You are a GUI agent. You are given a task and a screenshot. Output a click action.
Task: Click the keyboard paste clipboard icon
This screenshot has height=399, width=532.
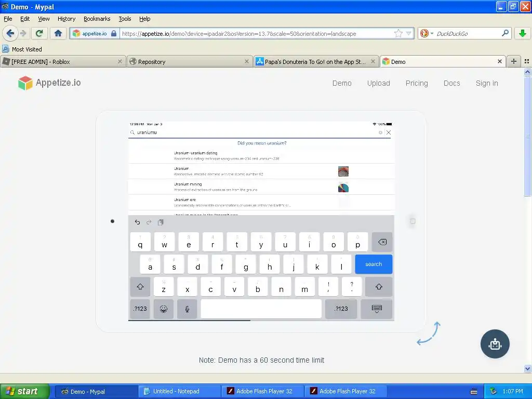coord(161,222)
